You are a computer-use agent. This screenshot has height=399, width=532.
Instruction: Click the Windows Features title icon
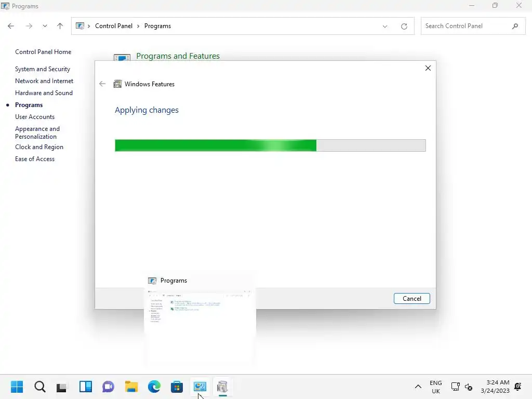point(117,84)
